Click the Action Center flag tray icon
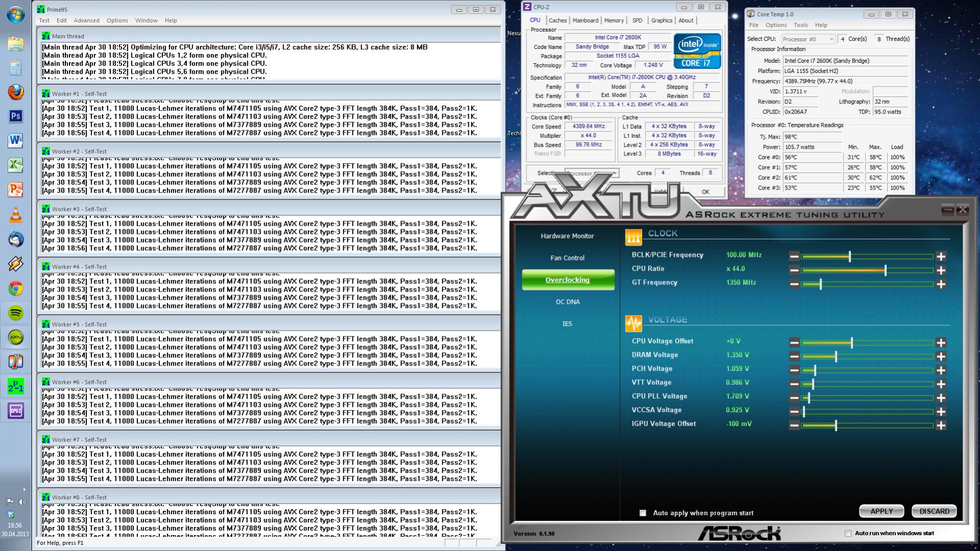The image size is (980, 551). [10, 502]
